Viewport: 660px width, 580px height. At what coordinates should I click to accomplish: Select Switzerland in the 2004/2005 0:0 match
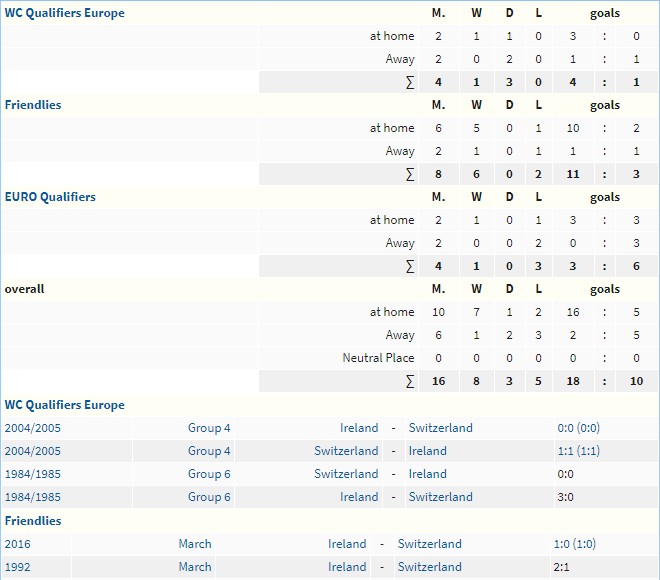click(x=441, y=428)
